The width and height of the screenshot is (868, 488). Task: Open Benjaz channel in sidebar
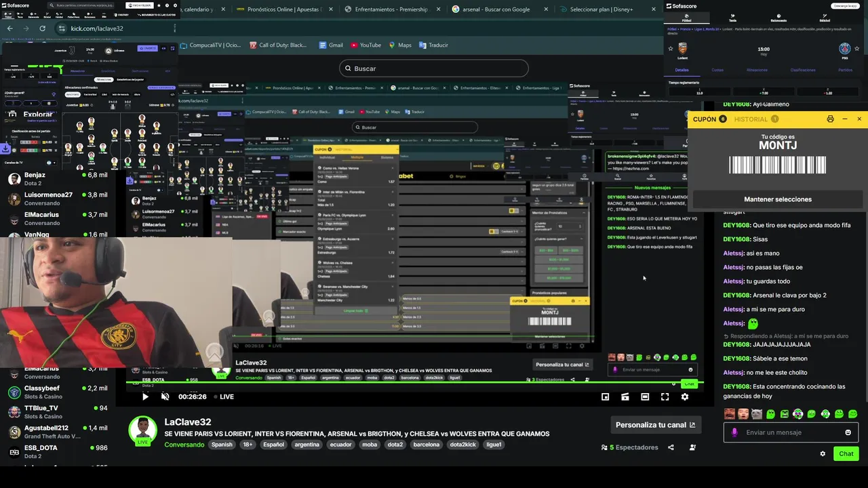point(58,179)
